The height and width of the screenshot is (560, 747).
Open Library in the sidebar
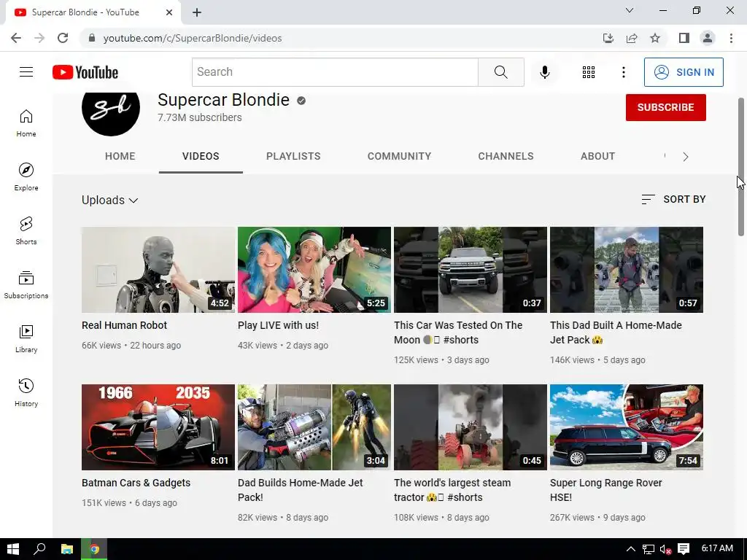(26, 338)
